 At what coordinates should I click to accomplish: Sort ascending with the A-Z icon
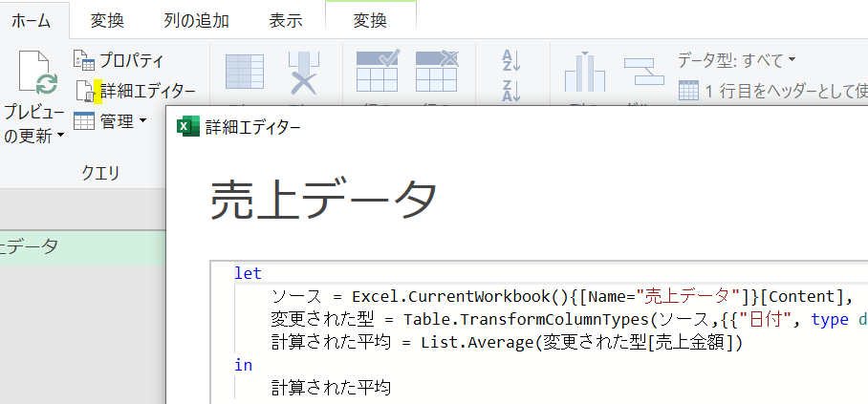[511, 61]
